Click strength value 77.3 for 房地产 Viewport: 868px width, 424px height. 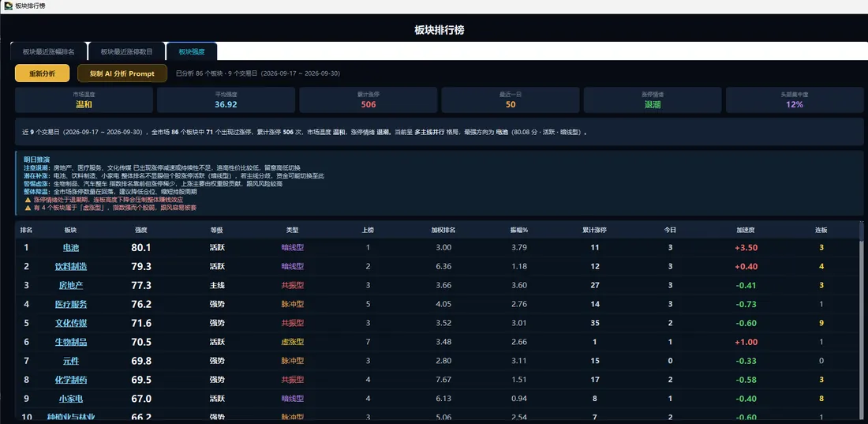click(141, 286)
